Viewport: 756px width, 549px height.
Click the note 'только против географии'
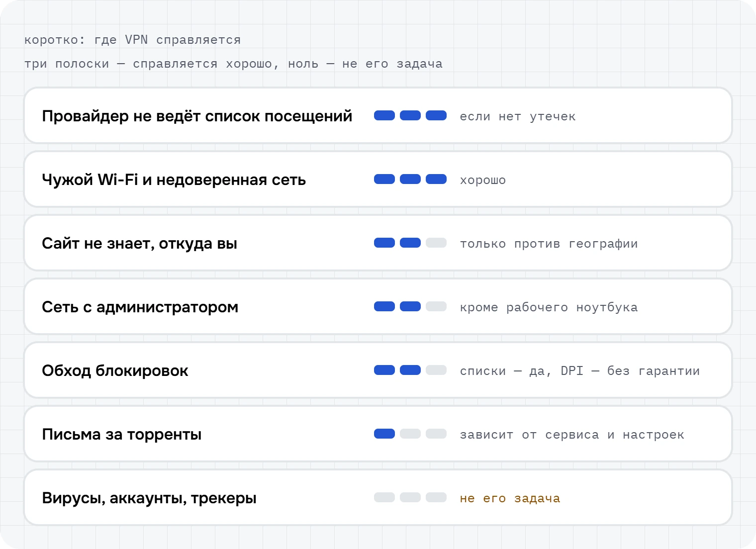[x=549, y=244]
